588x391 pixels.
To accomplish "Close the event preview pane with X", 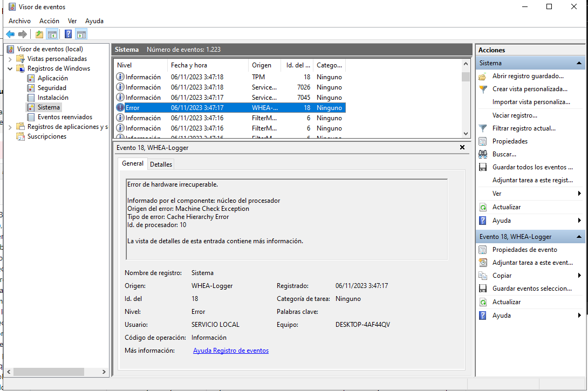I will click(x=462, y=147).
